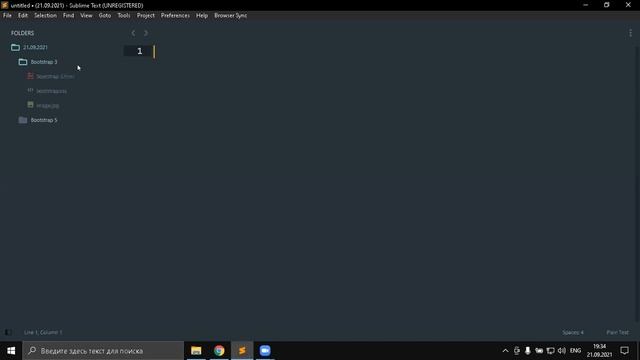The height and width of the screenshot is (360, 640).
Task: Click the FOLDERS sidebar heading
Action: tap(22, 33)
